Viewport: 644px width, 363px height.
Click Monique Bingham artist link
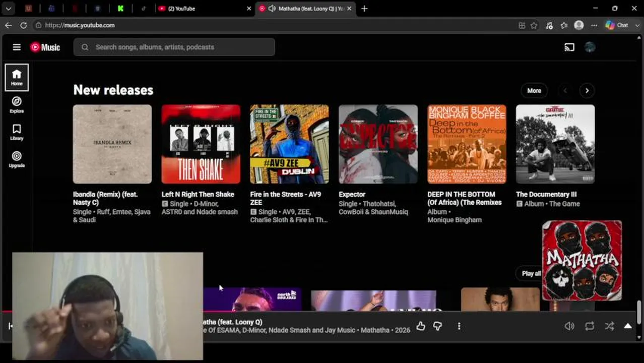coord(455,220)
